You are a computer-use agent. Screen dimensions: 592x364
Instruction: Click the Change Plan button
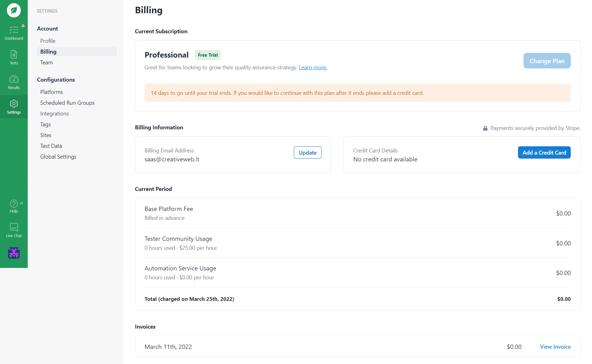tap(547, 61)
